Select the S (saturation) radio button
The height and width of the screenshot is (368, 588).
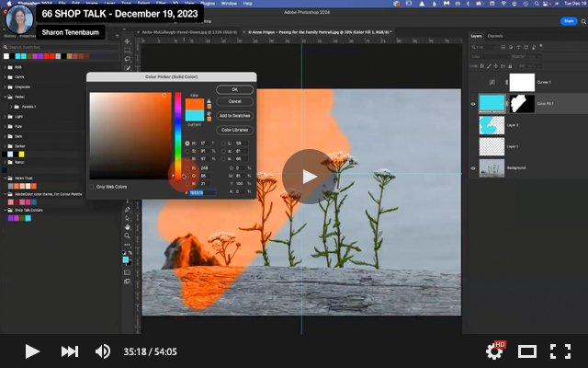coord(187,151)
